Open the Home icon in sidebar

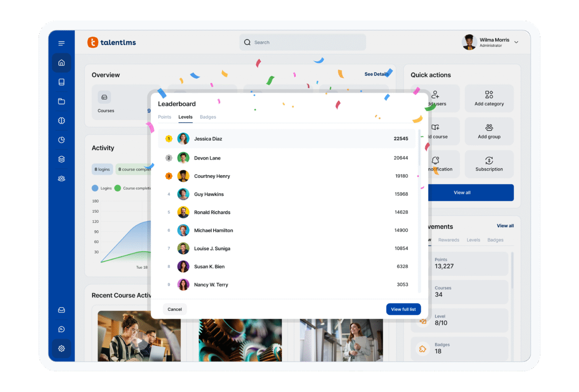tap(61, 63)
